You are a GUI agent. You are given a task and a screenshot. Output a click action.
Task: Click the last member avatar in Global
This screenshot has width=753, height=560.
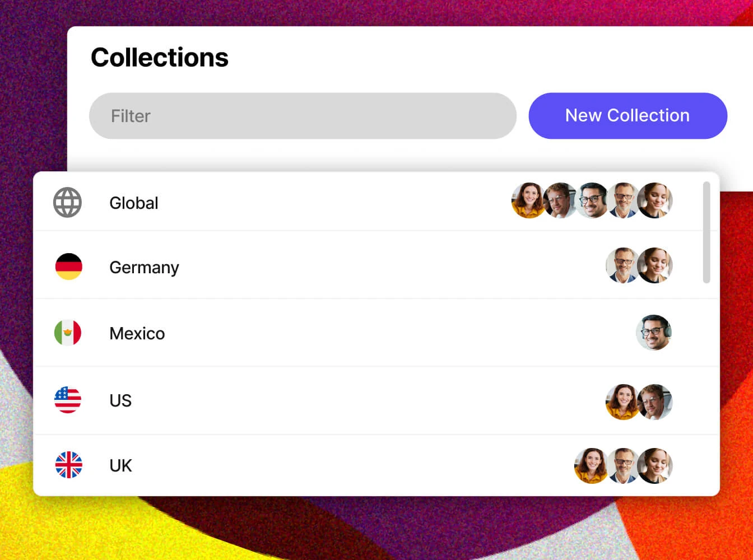(x=655, y=200)
